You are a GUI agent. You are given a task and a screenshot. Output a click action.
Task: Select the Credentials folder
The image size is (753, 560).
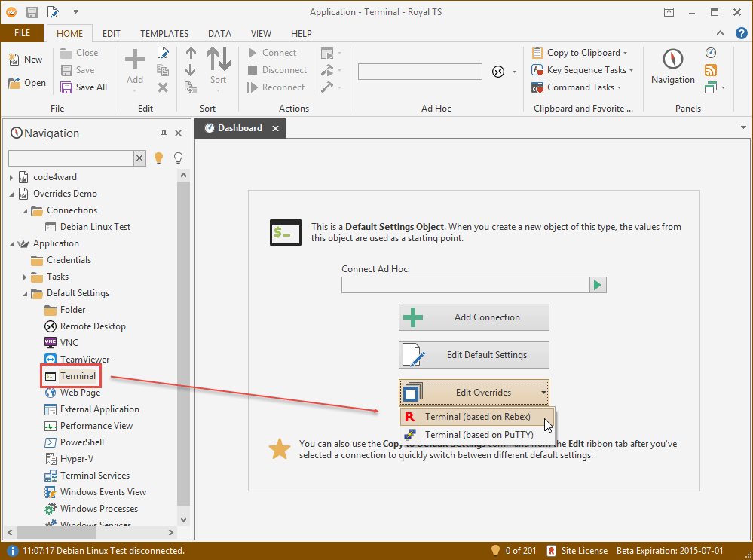(x=60, y=260)
